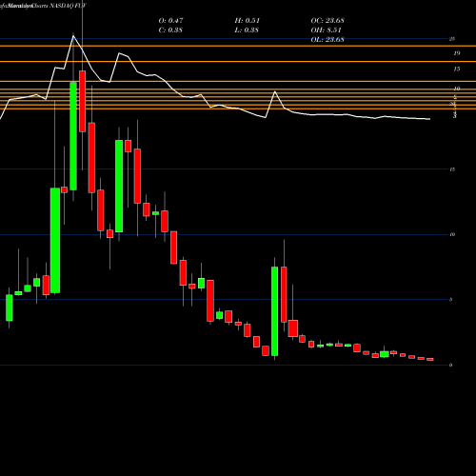Click the '5' label beside the blue gridline
The width and height of the screenshot is (476, 476).
point(451,300)
